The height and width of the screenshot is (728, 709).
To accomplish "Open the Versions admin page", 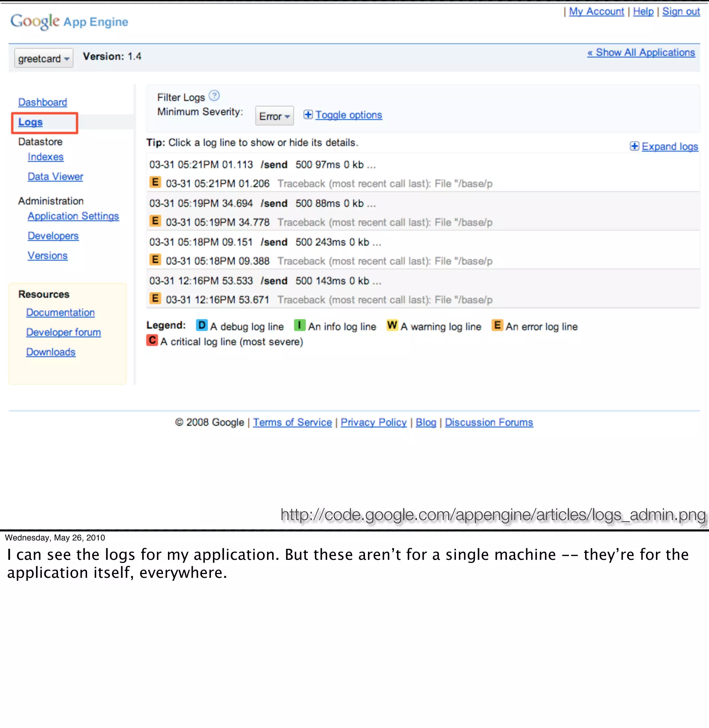I will (x=48, y=256).
